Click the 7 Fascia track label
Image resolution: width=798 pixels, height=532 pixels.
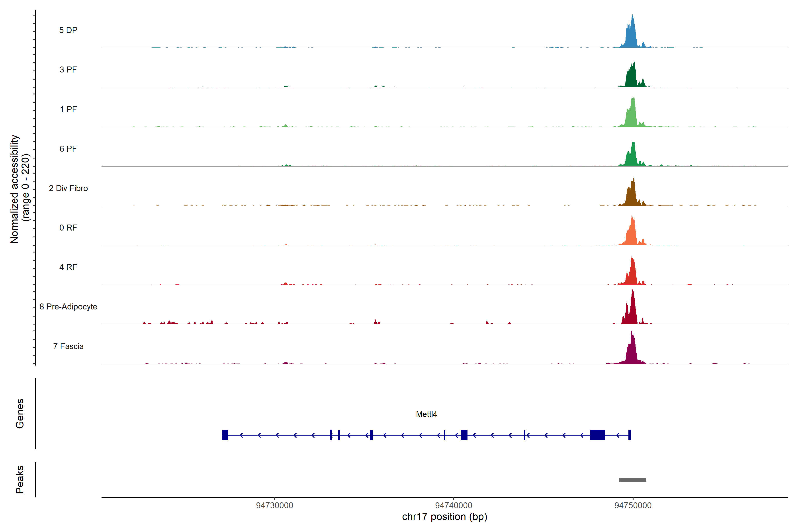point(68,346)
